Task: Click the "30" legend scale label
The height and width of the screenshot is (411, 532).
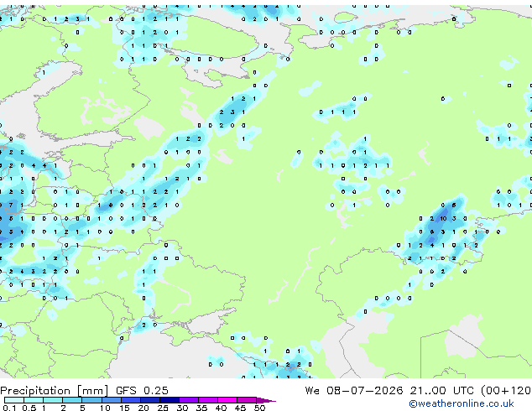Action: pyautogui.click(x=182, y=408)
